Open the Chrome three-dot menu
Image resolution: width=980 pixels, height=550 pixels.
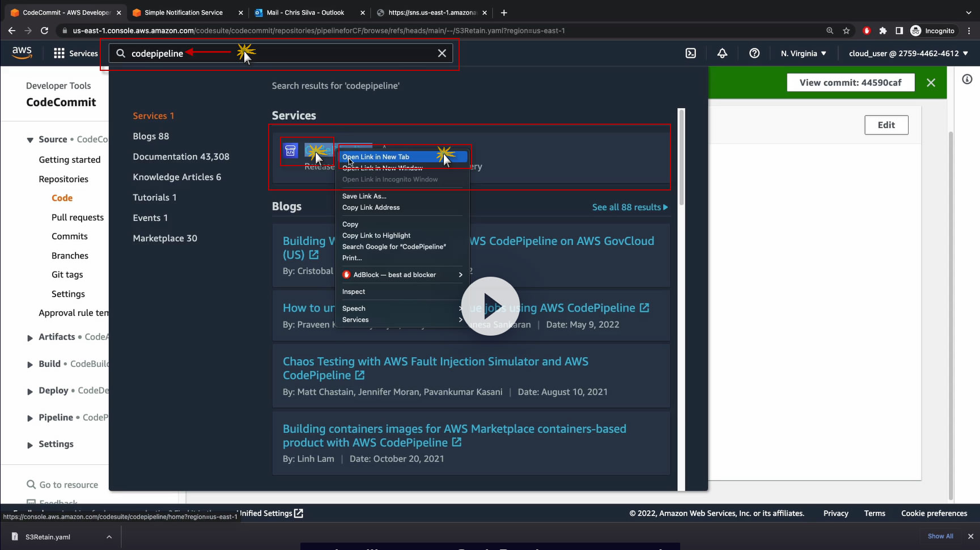tap(969, 31)
